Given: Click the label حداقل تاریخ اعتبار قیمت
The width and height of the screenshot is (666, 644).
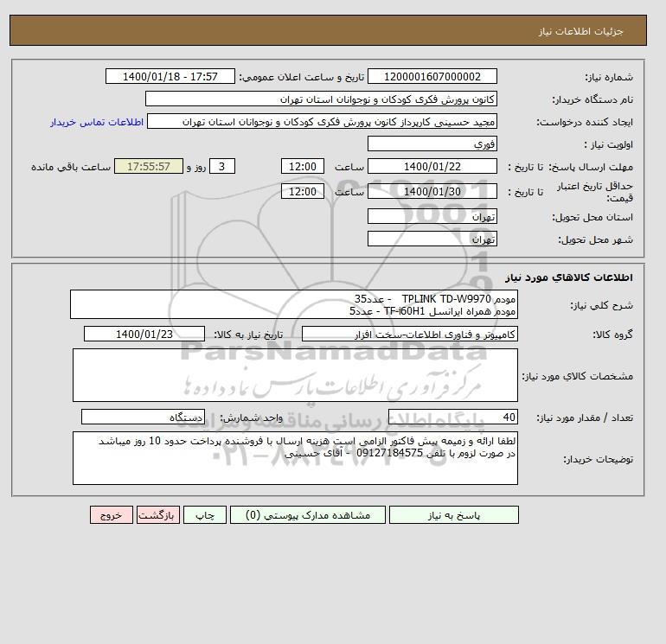Looking at the screenshot, I should pos(595,192).
